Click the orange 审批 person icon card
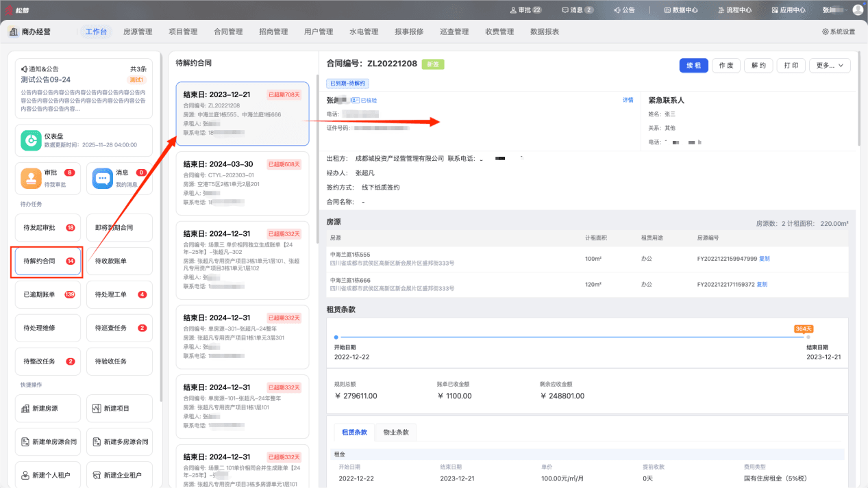The height and width of the screenshot is (488, 868). point(31,179)
